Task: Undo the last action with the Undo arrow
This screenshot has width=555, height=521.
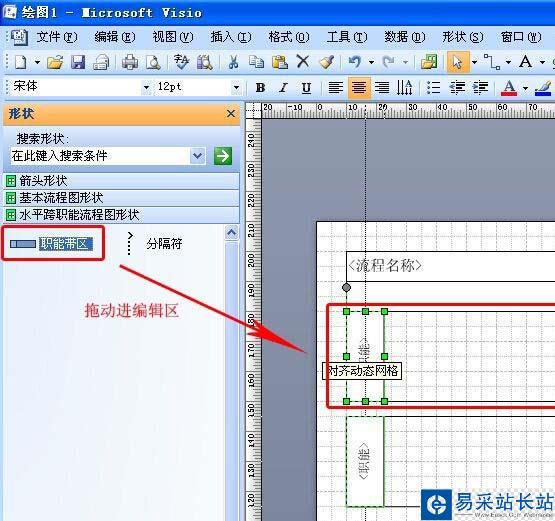Action: pyautogui.click(x=355, y=62)
